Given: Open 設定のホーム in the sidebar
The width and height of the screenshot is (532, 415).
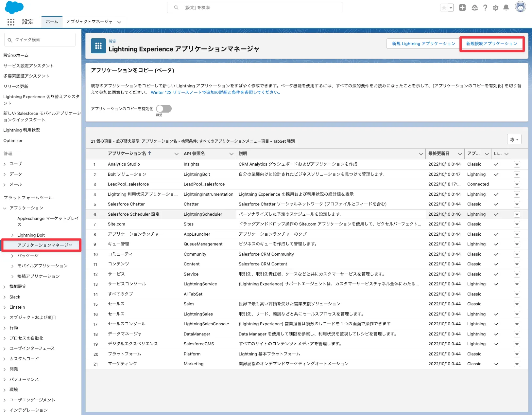Looking at the screenshot, I should coord(16,55).
